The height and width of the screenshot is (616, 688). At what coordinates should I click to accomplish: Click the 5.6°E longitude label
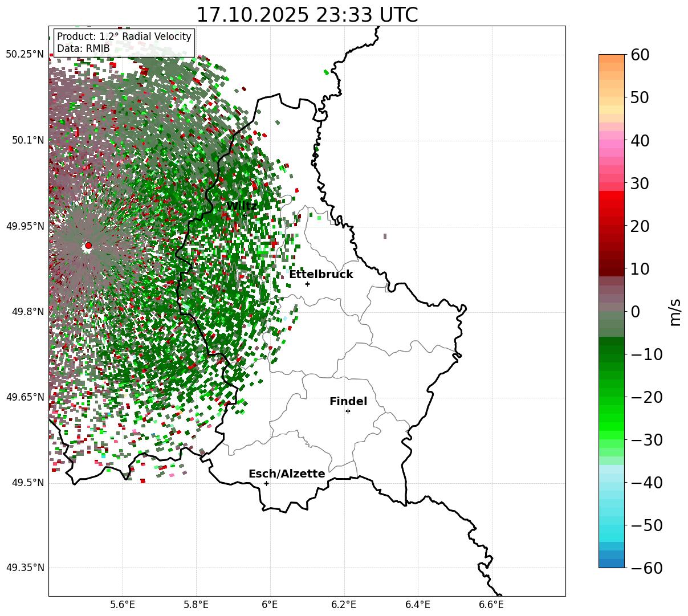pos(122,605)
